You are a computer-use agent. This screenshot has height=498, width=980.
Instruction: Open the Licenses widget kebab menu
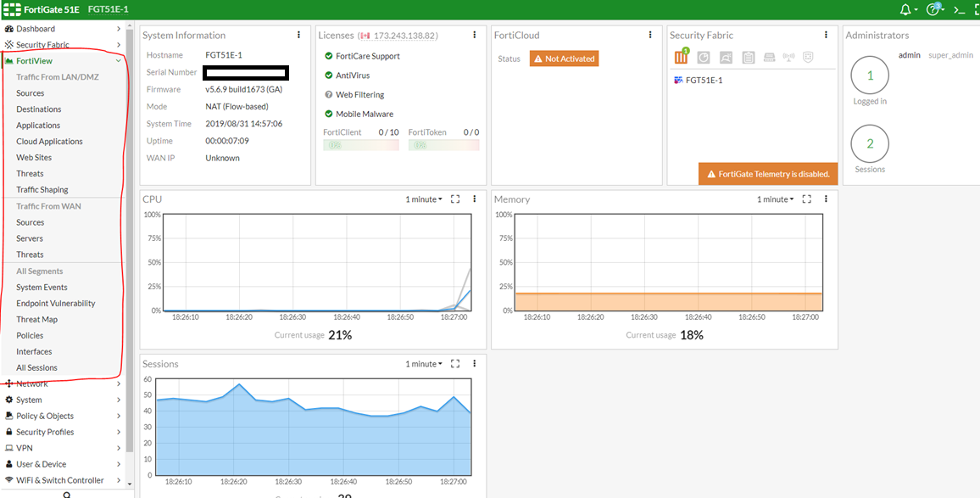474,35
